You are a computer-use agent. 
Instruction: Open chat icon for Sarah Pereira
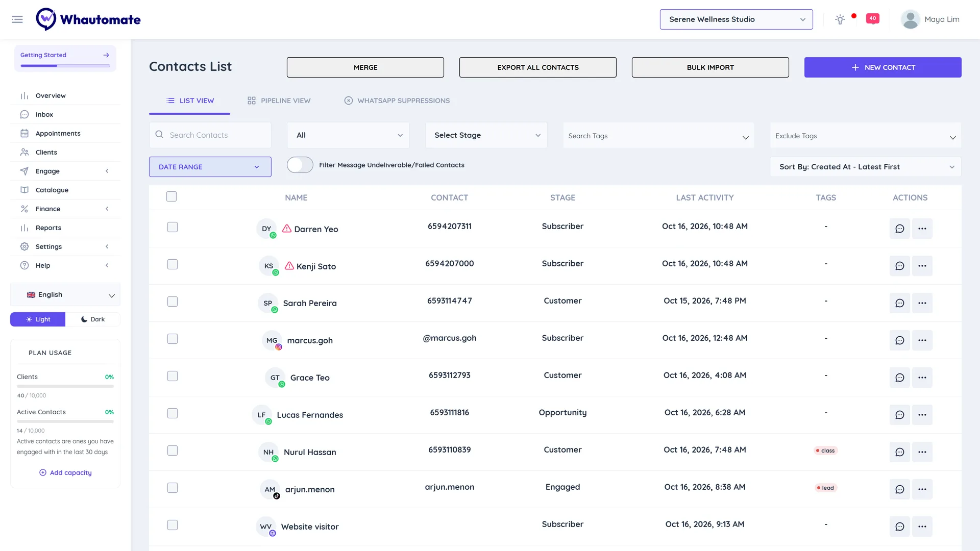point(900,303)
